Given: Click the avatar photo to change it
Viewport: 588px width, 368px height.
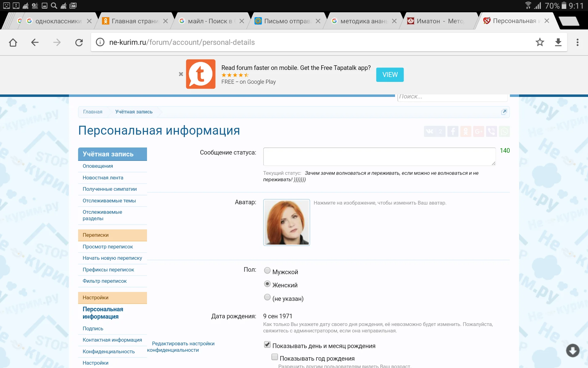Looking at the screenshot, I should pyautogui.click(x=287, y=222).
